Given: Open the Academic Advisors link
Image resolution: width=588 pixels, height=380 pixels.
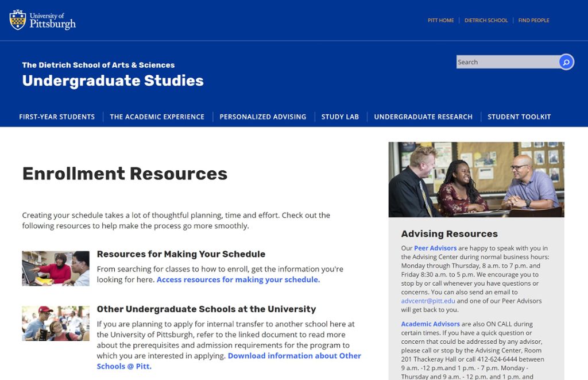Looking at the screenshot, I should pos(430,324).
